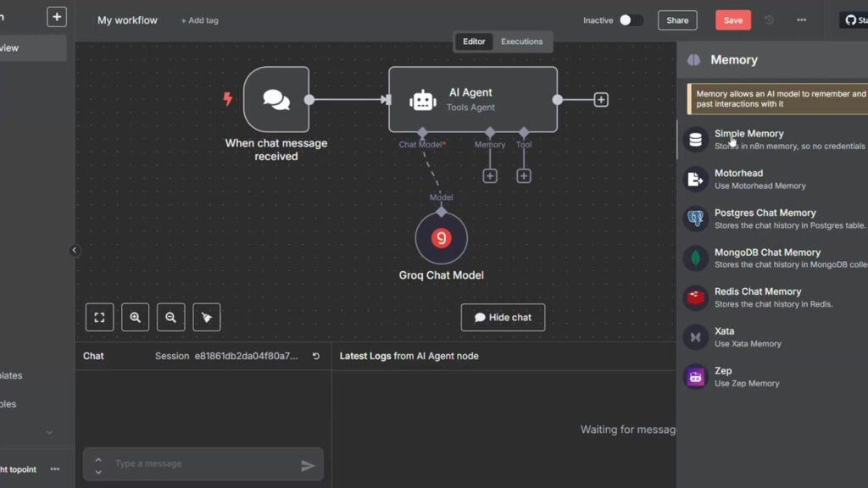This screenshot has width=868, height=488.
Task: Click the When chat message received label
Action: coord(275,149)
